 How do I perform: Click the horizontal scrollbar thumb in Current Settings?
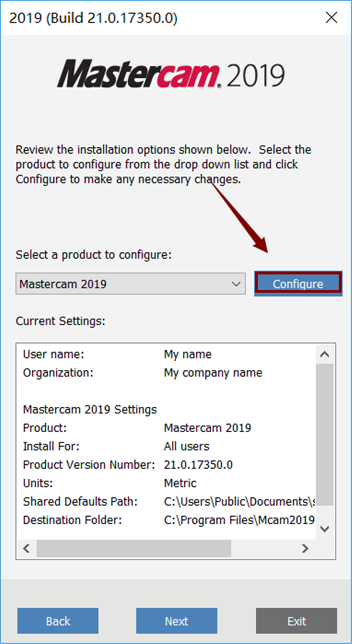click(134, 548)
